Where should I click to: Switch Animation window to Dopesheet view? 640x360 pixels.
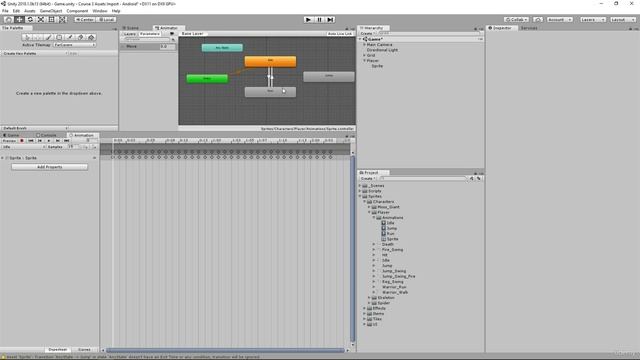pyautogui.click(x=58, y=350)
